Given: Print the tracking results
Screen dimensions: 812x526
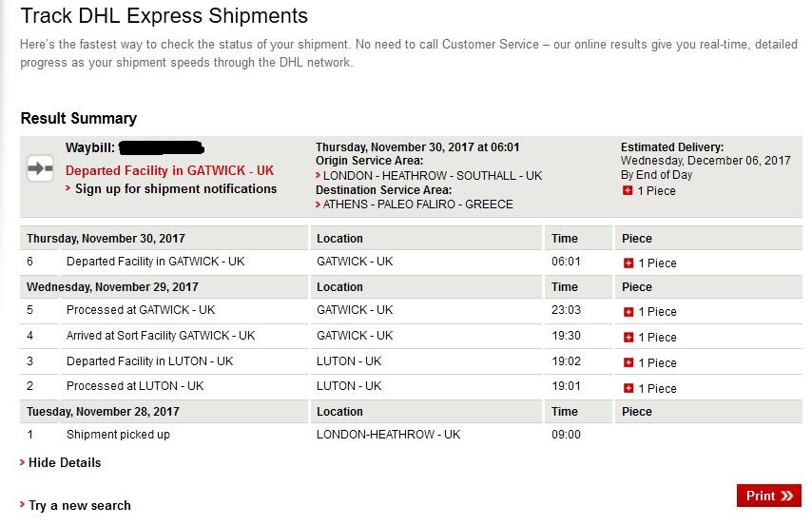Looking at the screenshot, I should (768, 496).
